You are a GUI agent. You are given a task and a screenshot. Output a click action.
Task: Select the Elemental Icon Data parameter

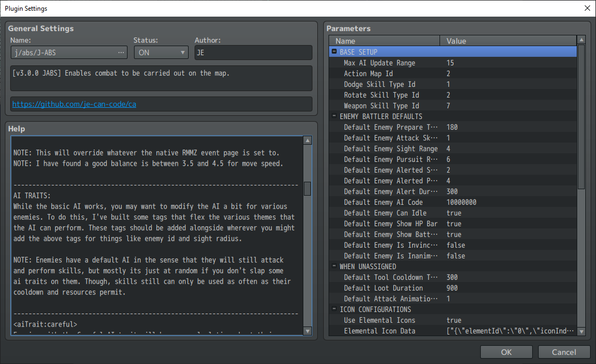pos(453,331)
